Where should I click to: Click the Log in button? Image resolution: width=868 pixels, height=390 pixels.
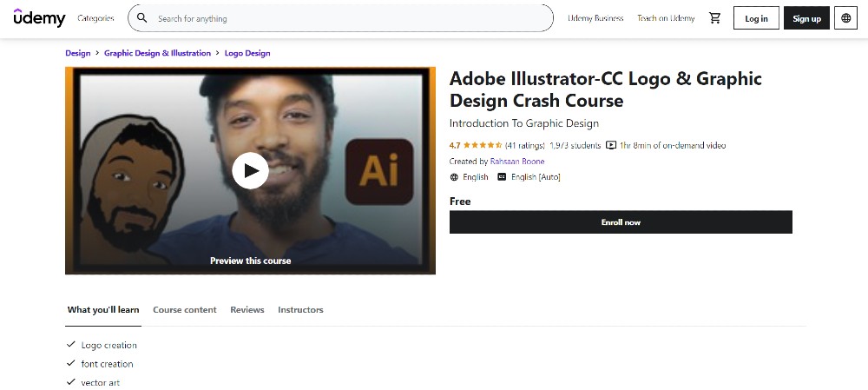756,18
